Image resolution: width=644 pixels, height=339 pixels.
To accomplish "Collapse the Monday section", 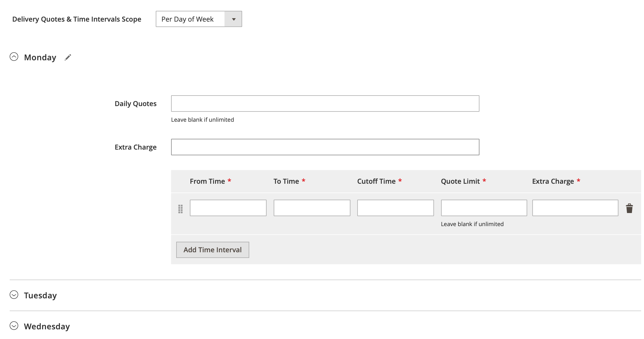I will point(14,57).
